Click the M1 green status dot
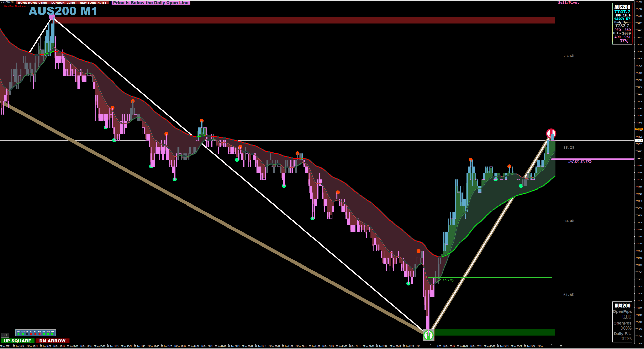The image size is (644, 349). 18,334
